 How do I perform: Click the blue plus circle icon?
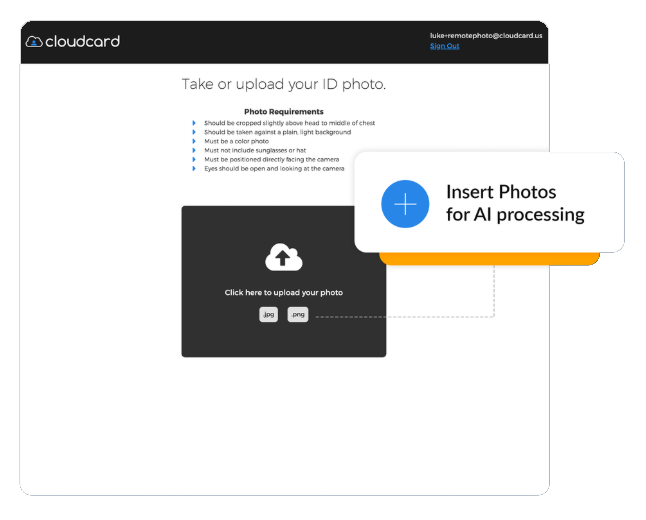click(405, 203)
